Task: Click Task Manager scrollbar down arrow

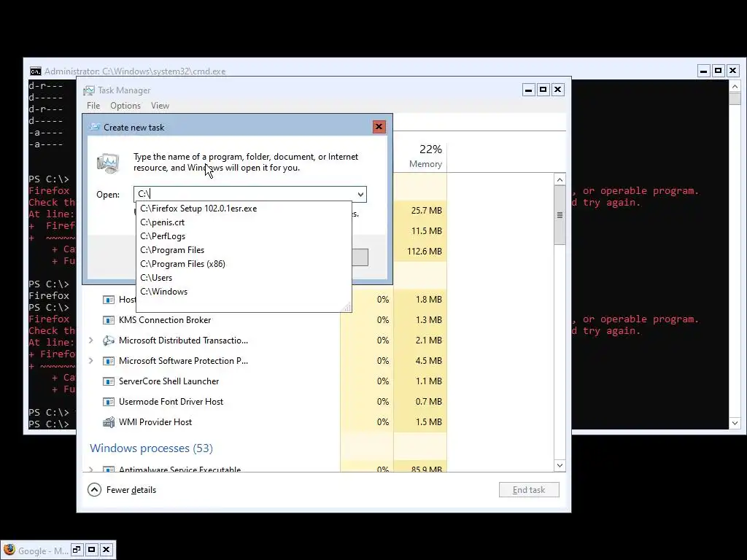Action: (560, 465)
